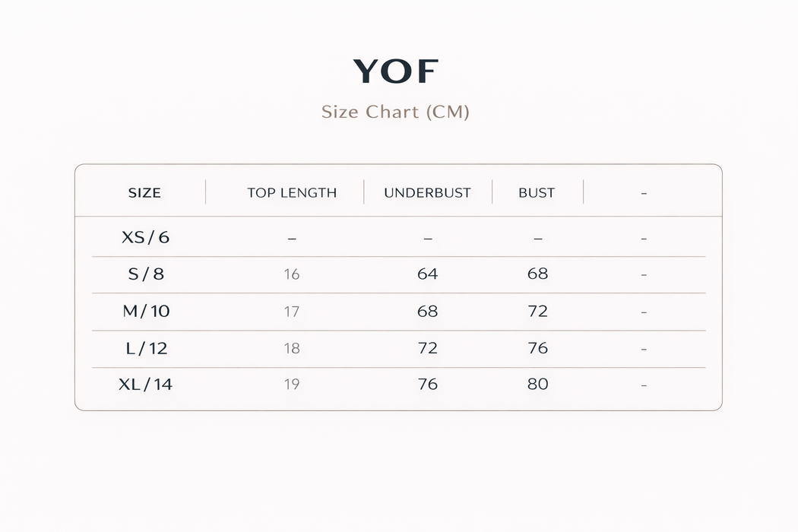This screenshot has width=798, height=532.
Task: Click the bust value 80
Action: [x=537, y=385]
